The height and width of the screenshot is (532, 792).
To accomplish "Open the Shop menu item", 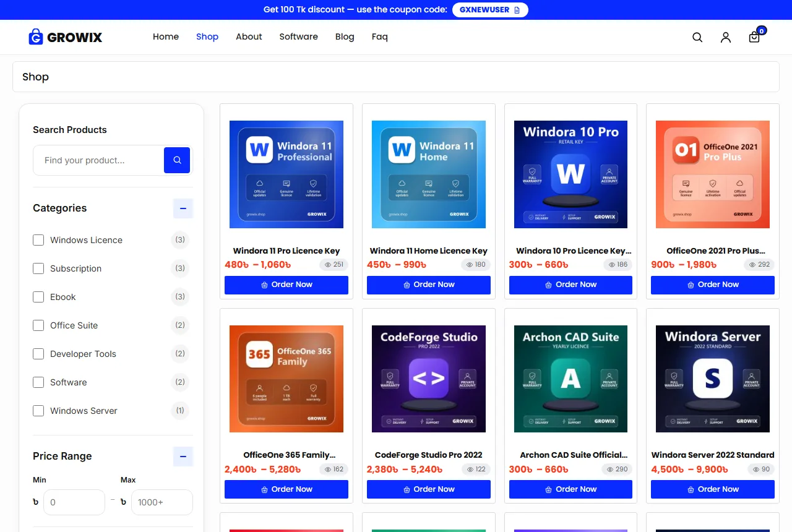I will click(207, 36).
